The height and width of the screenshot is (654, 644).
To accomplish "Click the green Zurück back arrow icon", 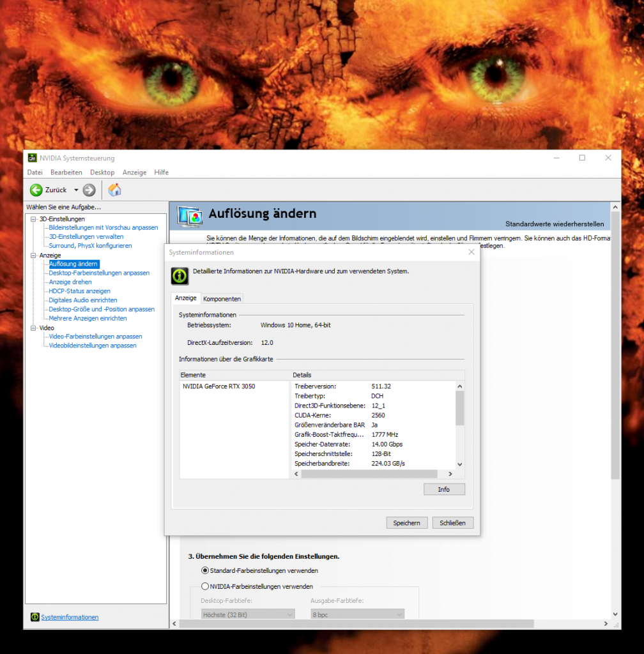I will (36, 190).
